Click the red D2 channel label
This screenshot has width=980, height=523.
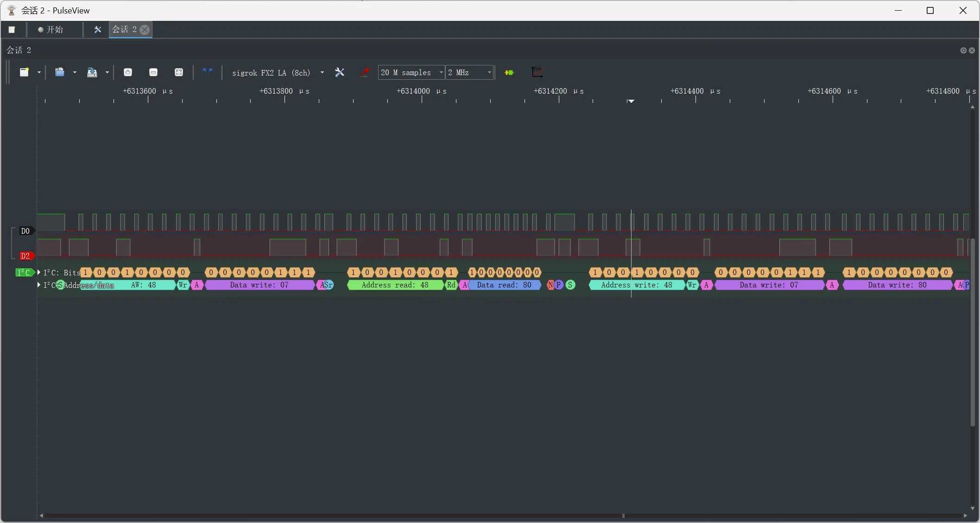pos(25,256)
